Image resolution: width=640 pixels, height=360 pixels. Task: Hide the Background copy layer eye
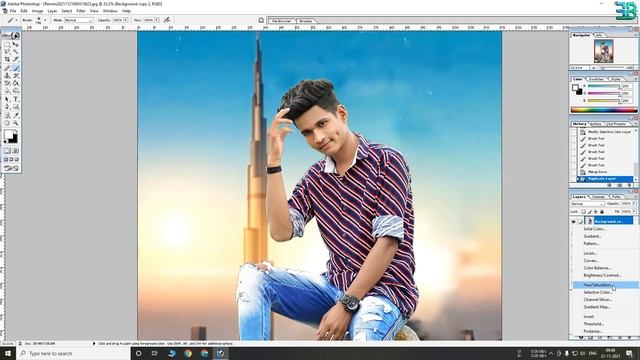573,221
